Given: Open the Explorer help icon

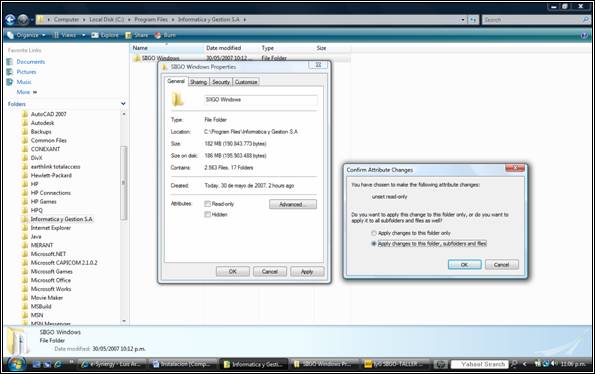Looking at the screenshot, I should tap(584, 35).
